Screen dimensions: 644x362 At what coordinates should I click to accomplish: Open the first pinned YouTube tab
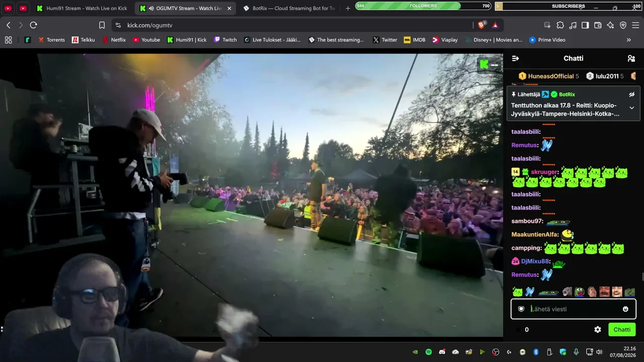click(x=8, y=9)
